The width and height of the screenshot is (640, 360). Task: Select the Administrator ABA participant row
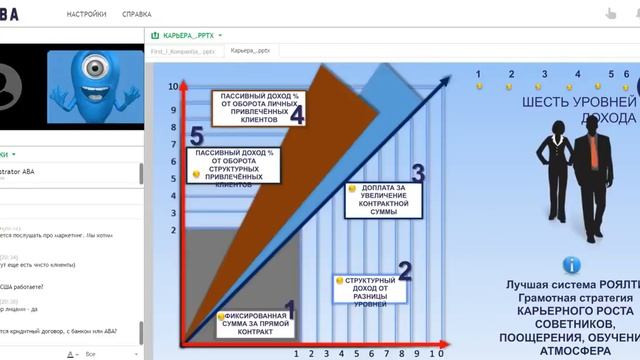point(69,174)
